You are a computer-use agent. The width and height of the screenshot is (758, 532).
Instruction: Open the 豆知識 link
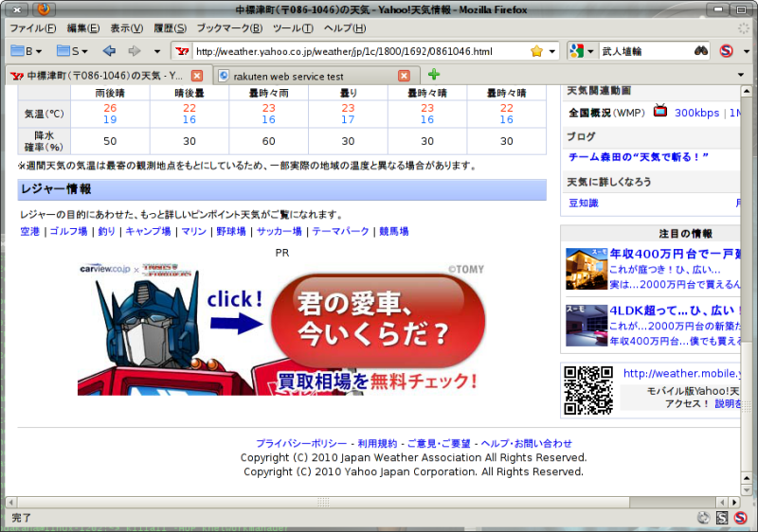click(584, 203)
